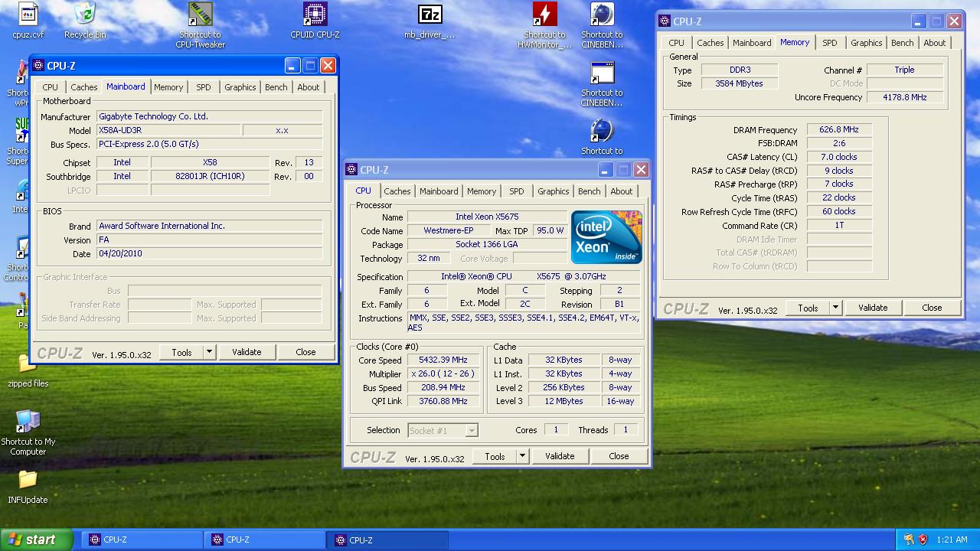Launch the CPUID CPU-Z desktop icon
Image resolution: width=980 pixels, height=551 pixels.
[x=315, y=15]
